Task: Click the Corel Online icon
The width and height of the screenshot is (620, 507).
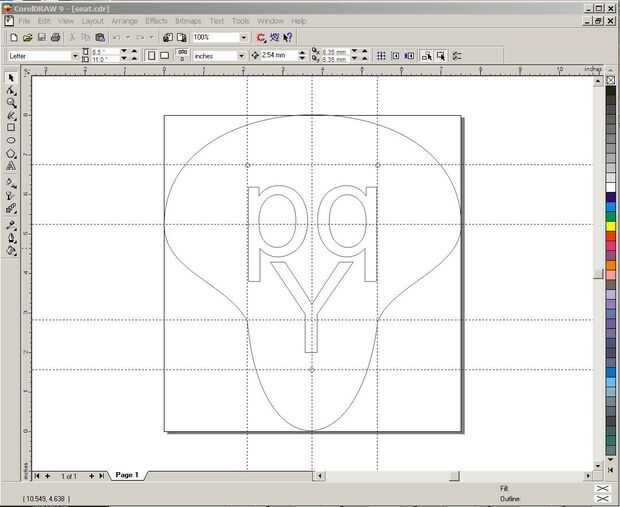Action: point(275,38)
